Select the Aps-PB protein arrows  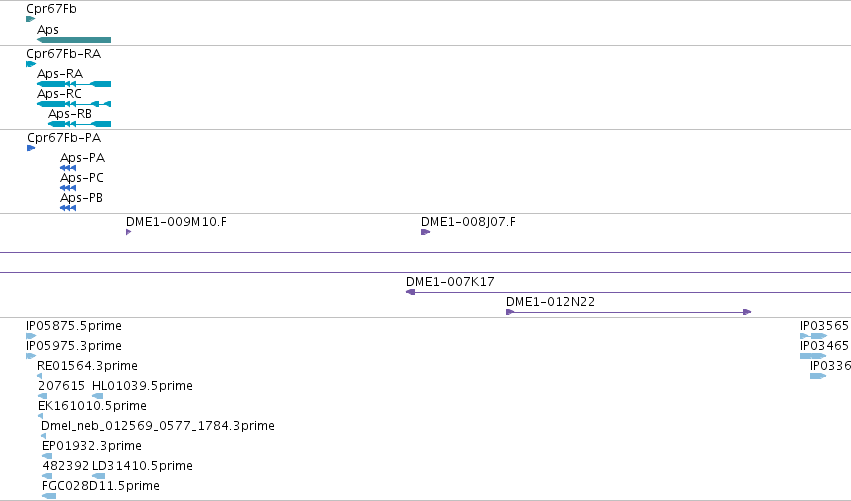pos(68,208)
